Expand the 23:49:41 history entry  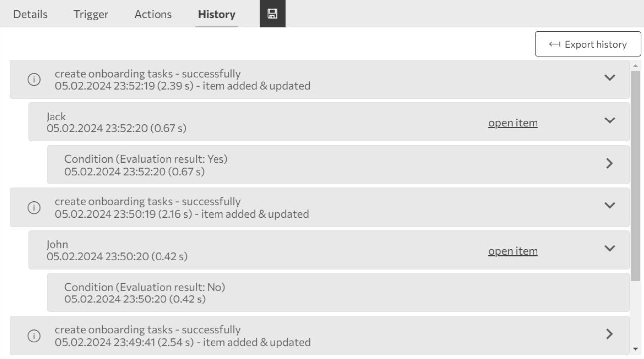coord(610,333)
